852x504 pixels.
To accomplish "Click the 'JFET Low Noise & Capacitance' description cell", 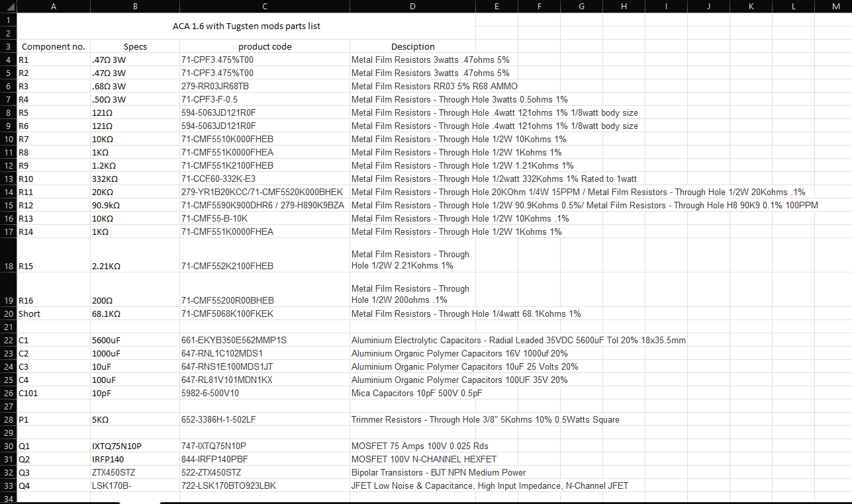I will 489,485.
